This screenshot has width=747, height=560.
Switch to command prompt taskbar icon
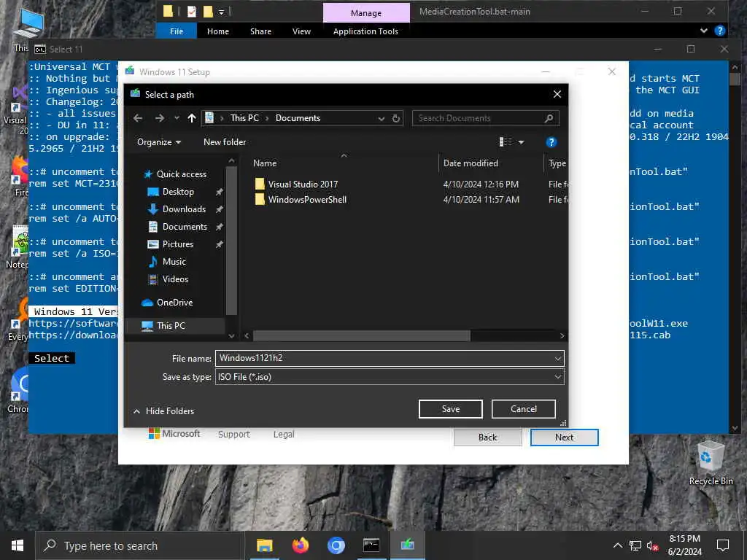click(x=371, y=545)
